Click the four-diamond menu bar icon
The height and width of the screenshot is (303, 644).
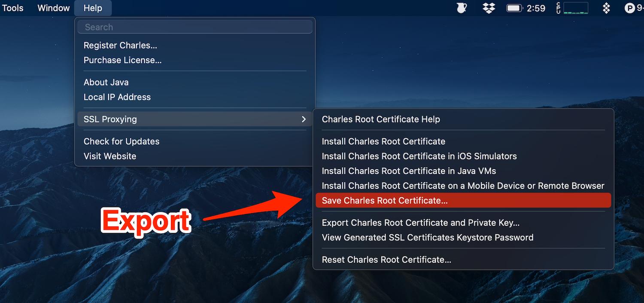[x=606, y=8]
